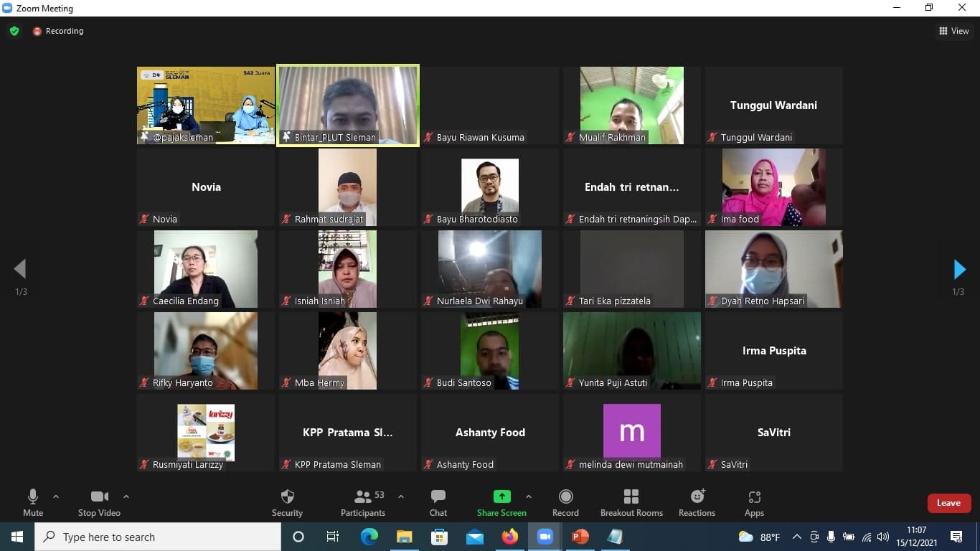The image size is (980, 551).
Task: Open the Chat panel
Action: tap(438, 502)
